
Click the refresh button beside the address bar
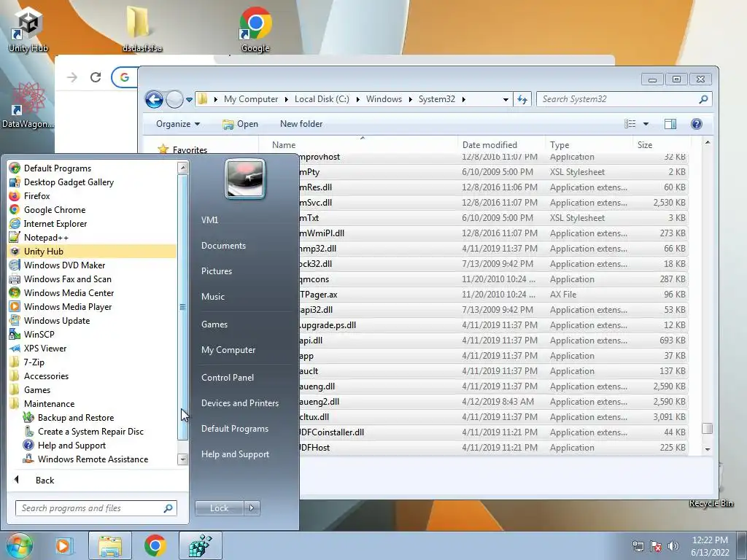(x=522, y=99)
